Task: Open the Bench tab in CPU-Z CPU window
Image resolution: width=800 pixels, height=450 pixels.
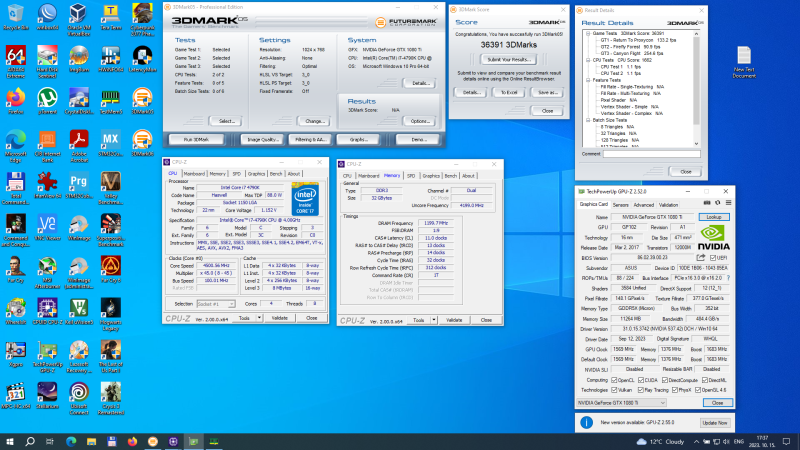Action: coord(276,173)
